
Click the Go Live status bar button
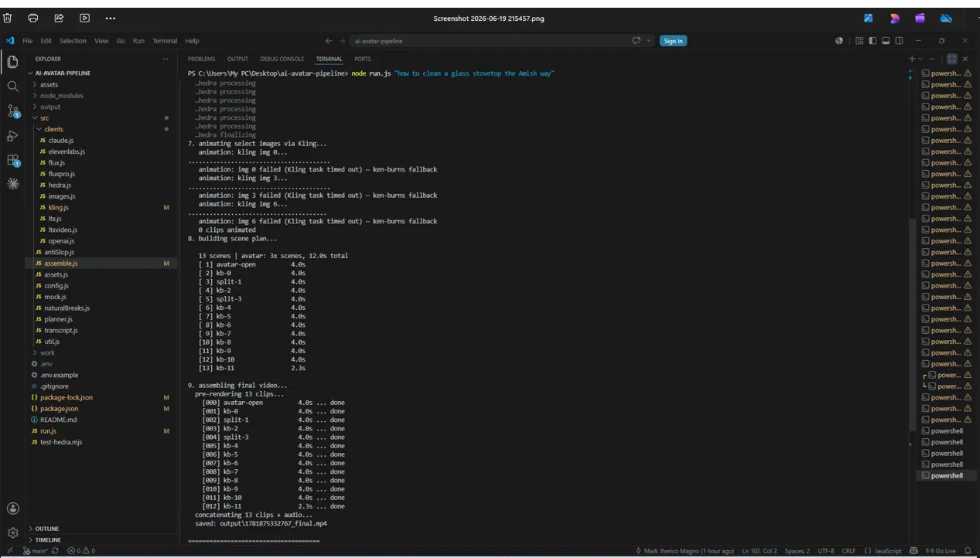pos(941,551)
